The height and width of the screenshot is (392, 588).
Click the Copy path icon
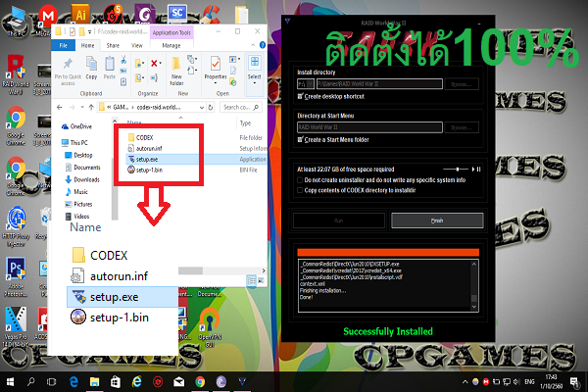[x=123, y=71]
